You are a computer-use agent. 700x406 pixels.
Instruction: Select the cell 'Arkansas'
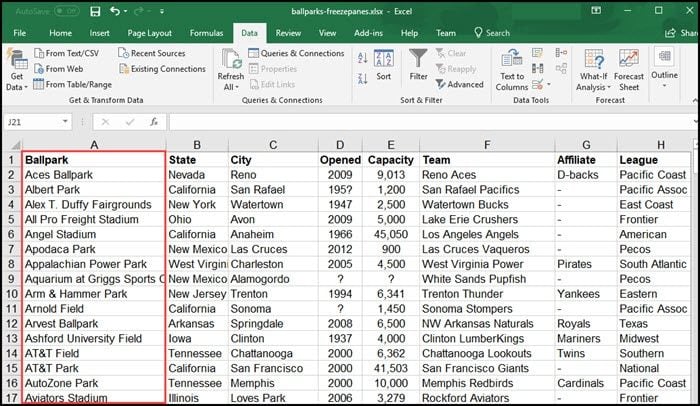click(x=197, y=324)
